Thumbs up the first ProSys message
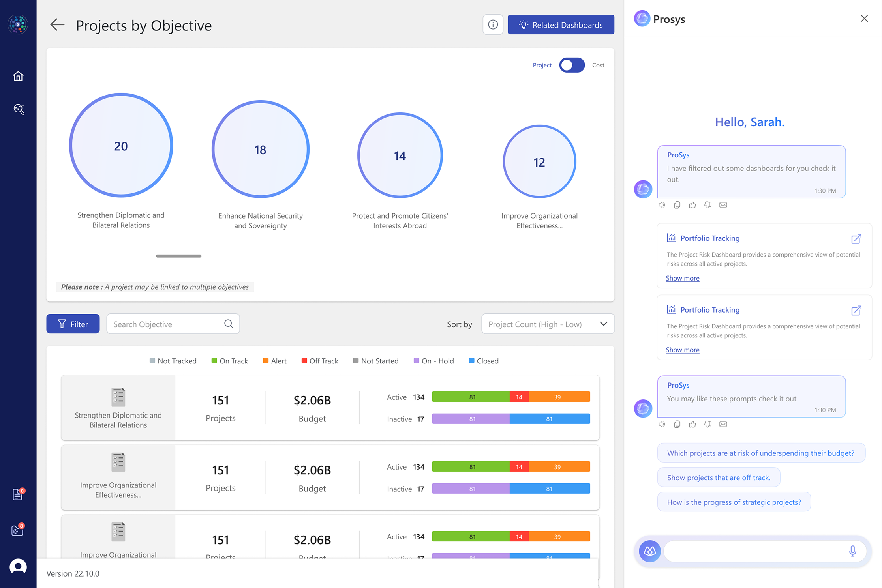882x588 pixels. 692,205
